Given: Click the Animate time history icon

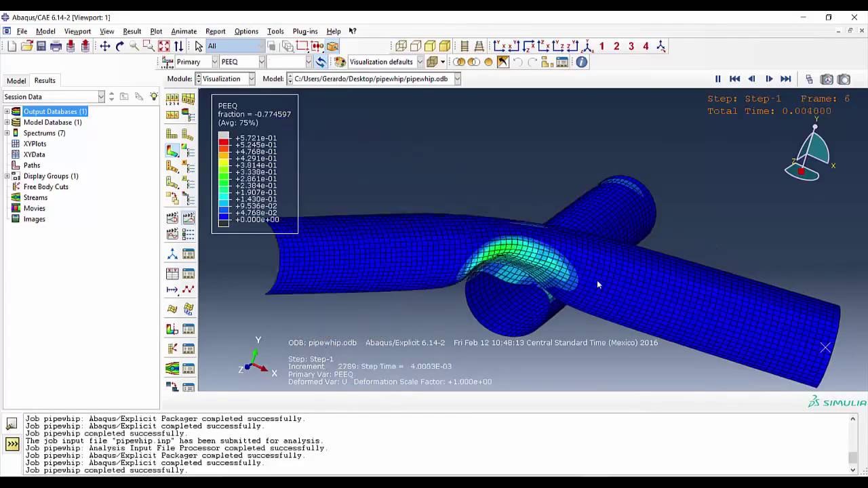Looking at the screenshot, I should coord(189,217).
